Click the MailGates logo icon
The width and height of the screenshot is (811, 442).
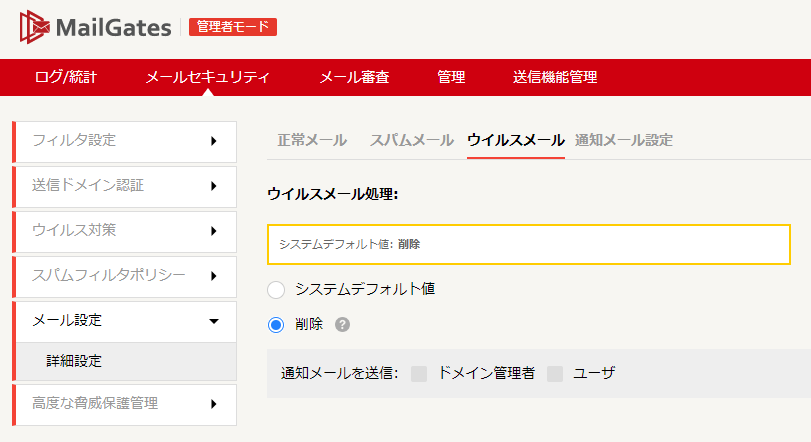(35, 27)
